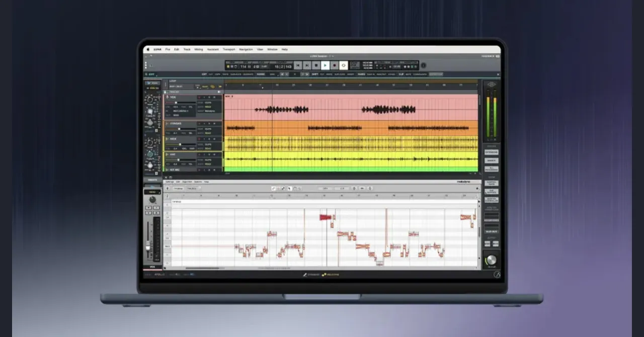Arm record on the VOX track
644x337 pixels.
[199, 97]
